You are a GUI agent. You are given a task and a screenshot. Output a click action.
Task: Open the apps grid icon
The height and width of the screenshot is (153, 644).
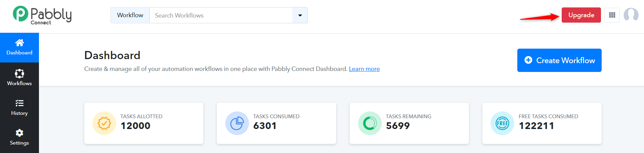(612, 15)
